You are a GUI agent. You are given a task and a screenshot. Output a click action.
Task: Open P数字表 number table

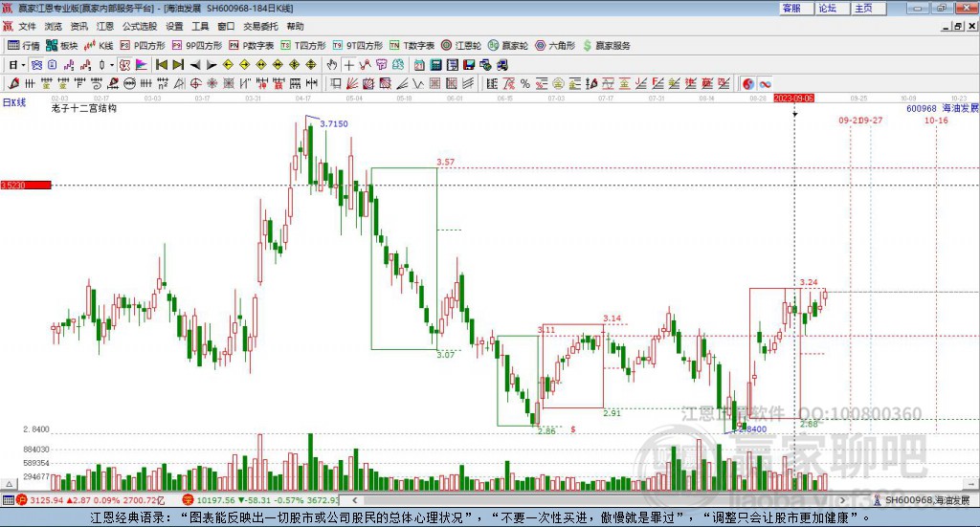pos(252,46)
